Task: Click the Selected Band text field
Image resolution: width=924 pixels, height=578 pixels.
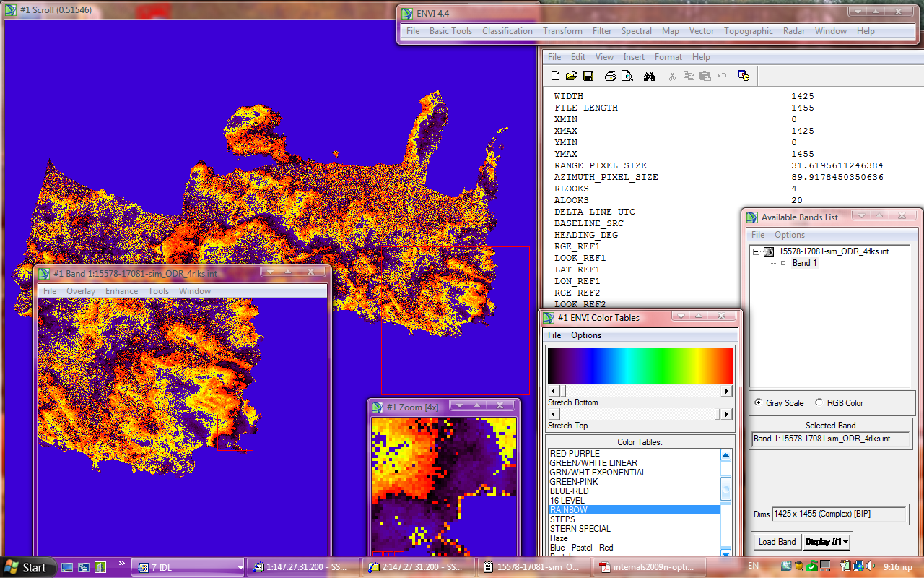Action: tap(830, 439)
